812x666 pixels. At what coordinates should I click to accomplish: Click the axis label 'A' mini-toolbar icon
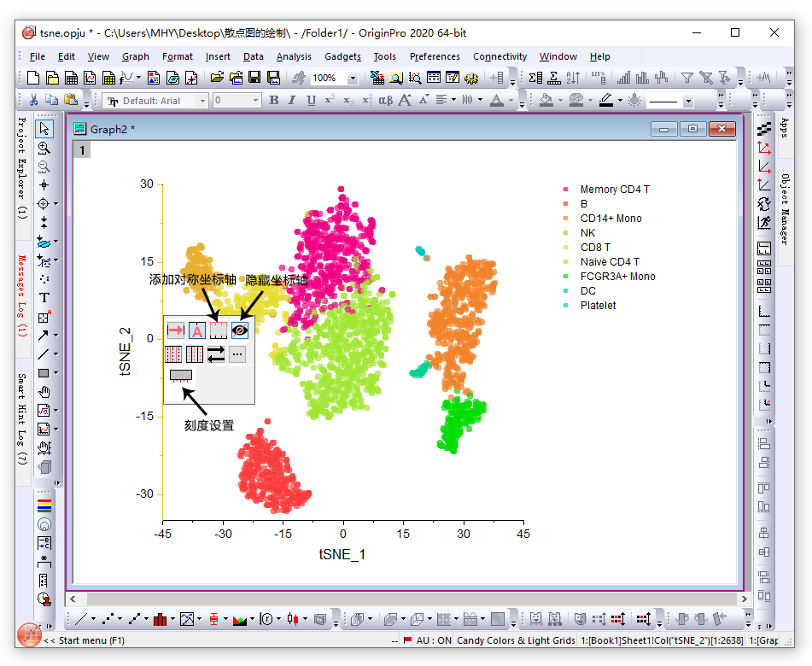[x=196, y=330]
